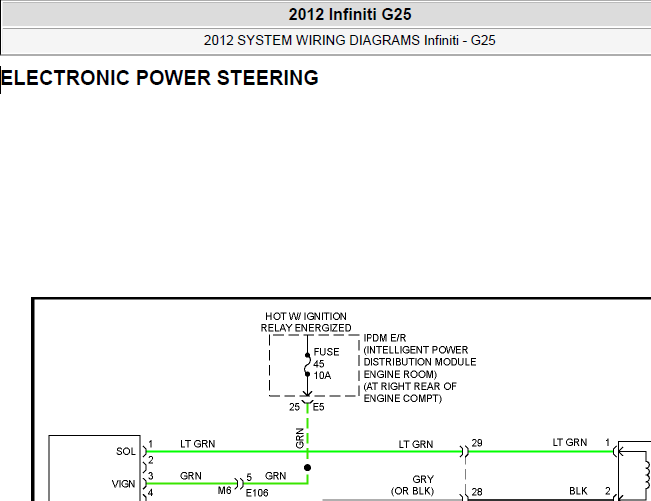Click the 'E5' connector label
The width and height of the screenshot is (651, 501).
(x=318, y=407)
